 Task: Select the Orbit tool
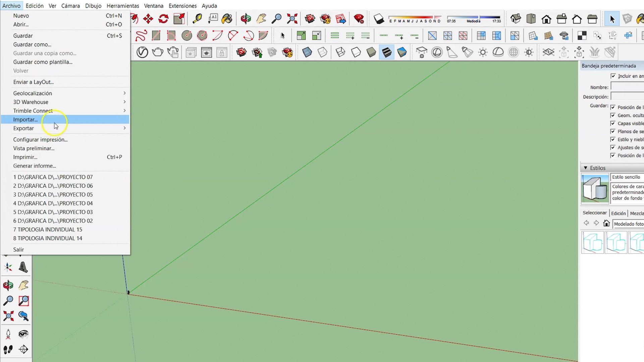[x=246, y=19]
